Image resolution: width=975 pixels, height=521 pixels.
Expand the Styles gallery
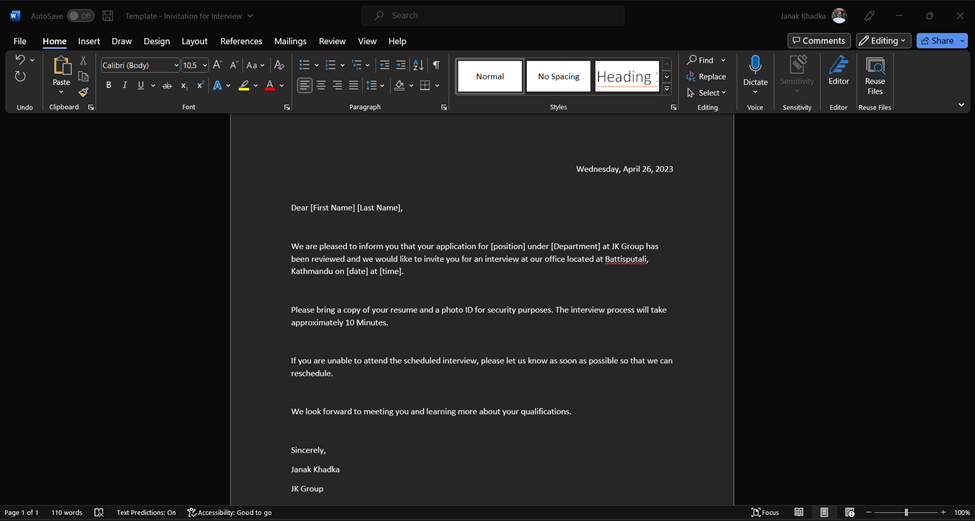pyautogui.click(x=667, y=90)
